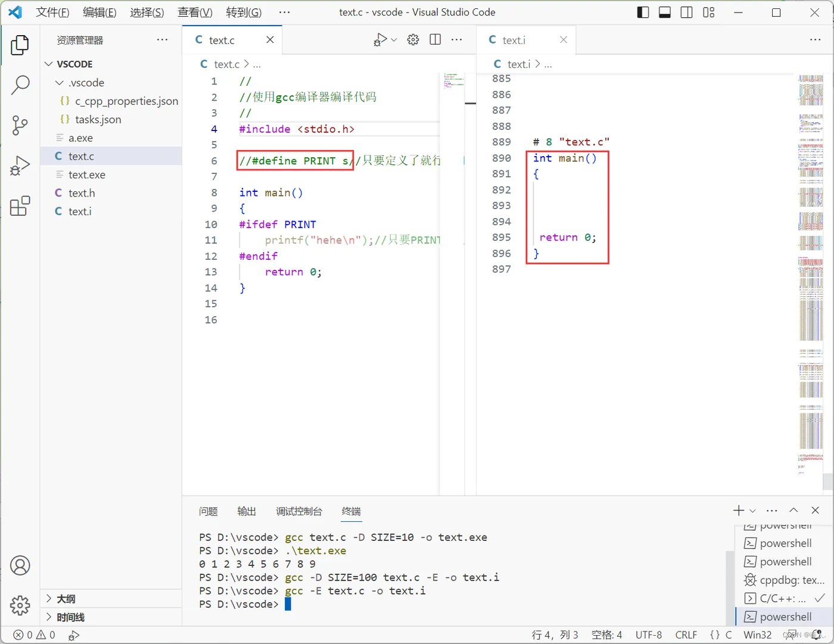Switch to the 问题 panel tab
The width and height of the screenshot is (834, 644).
click(208, 511)
